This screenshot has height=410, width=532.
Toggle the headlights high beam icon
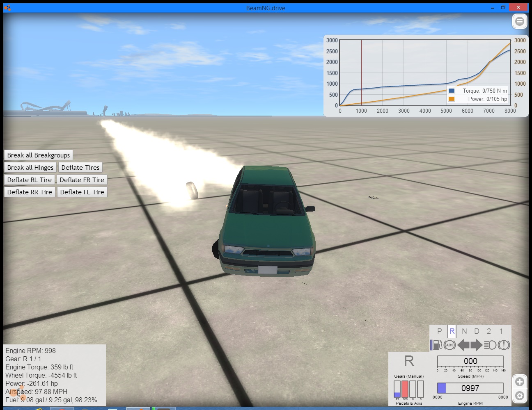tap(490, 345)
